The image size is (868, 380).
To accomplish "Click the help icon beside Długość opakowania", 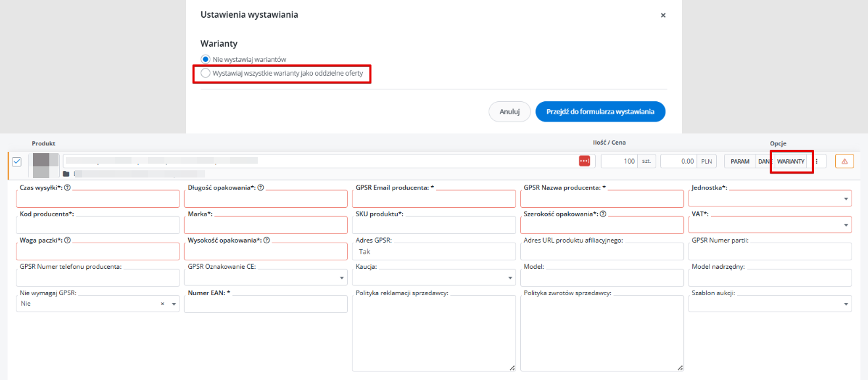I will pyautogui.click(x=261, y=187).
